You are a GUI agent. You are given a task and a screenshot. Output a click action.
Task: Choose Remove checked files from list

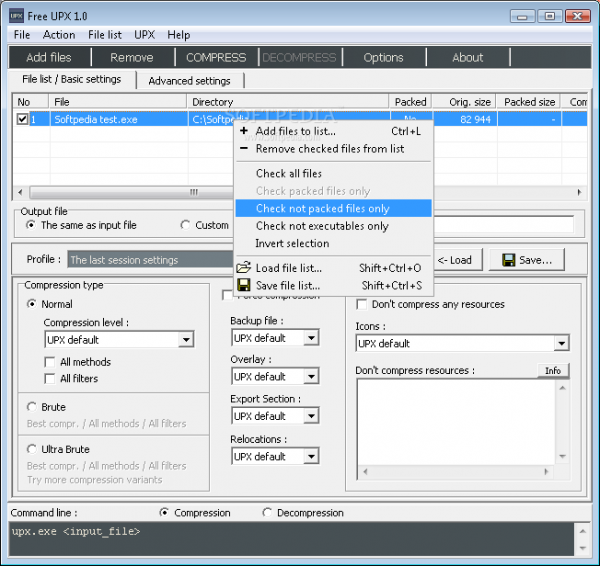click(334, 148)
